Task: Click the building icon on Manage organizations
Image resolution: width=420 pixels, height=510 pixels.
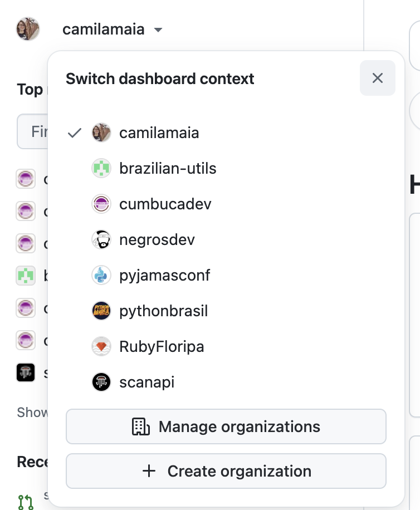Action: 140,426
